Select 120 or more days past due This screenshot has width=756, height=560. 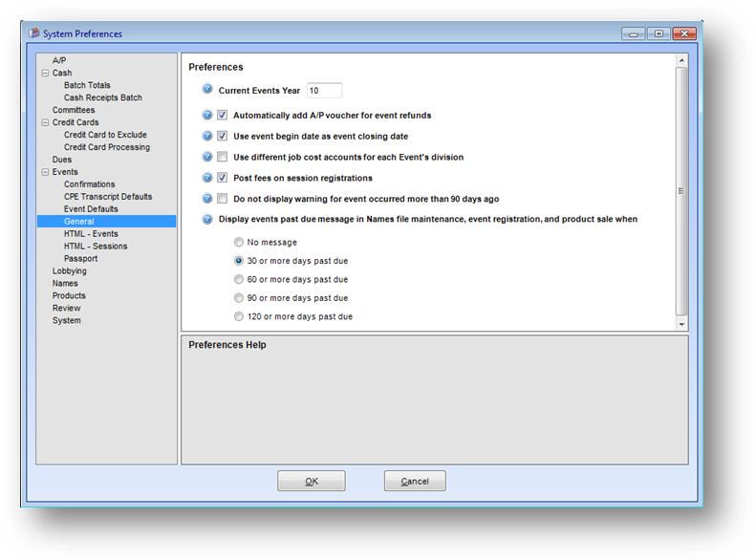(x=239, y=316)
